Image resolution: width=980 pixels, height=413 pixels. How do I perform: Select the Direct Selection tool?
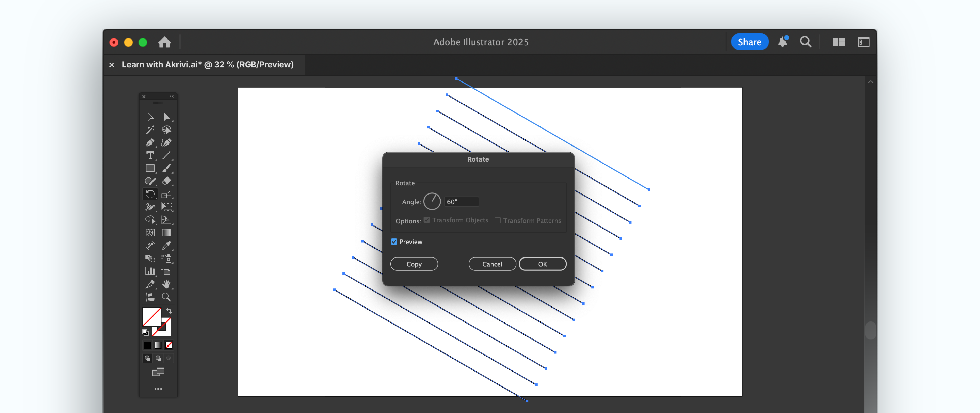pyautogui.click(x=166, y=116)
